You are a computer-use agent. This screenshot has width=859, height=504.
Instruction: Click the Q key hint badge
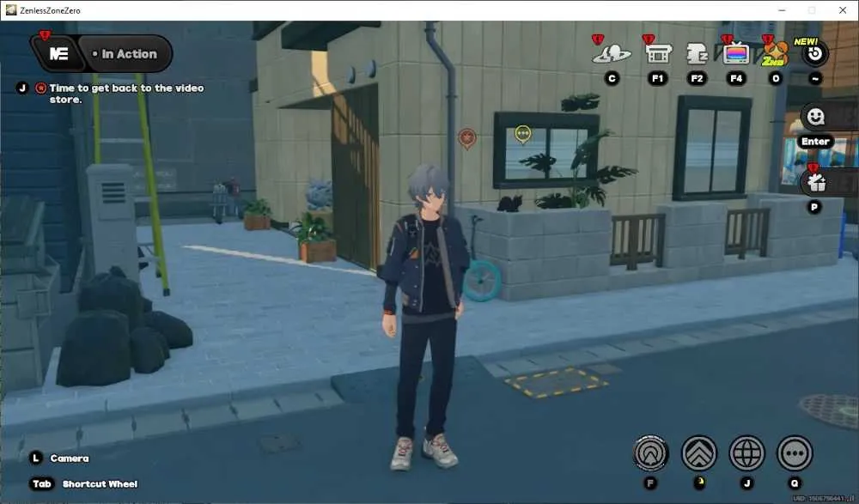(795, 483)
